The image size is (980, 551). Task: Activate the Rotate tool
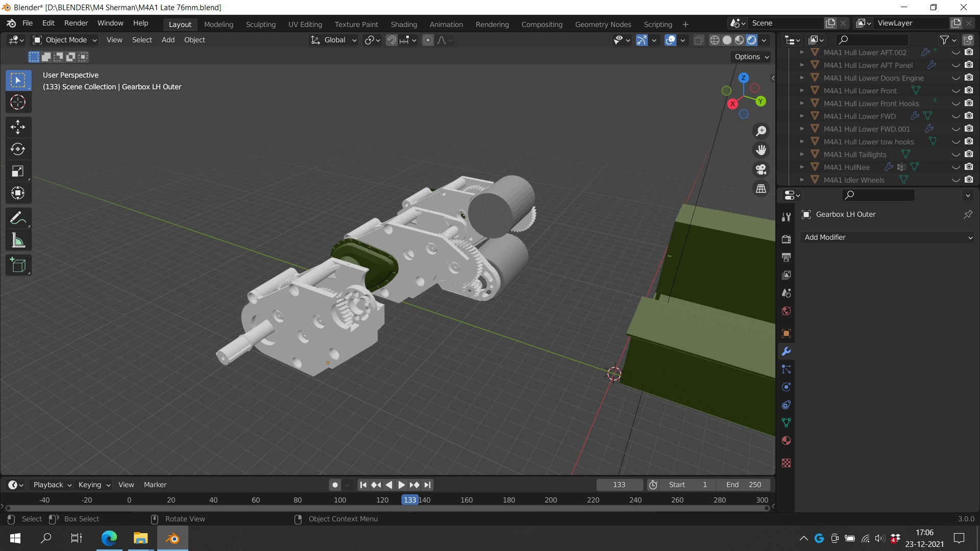coord(18,149)
